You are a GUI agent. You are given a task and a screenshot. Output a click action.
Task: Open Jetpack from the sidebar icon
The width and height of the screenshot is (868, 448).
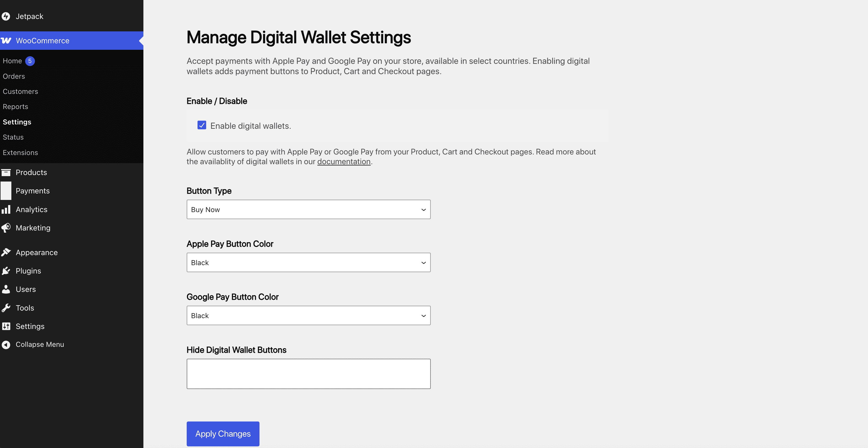[6, 16]
